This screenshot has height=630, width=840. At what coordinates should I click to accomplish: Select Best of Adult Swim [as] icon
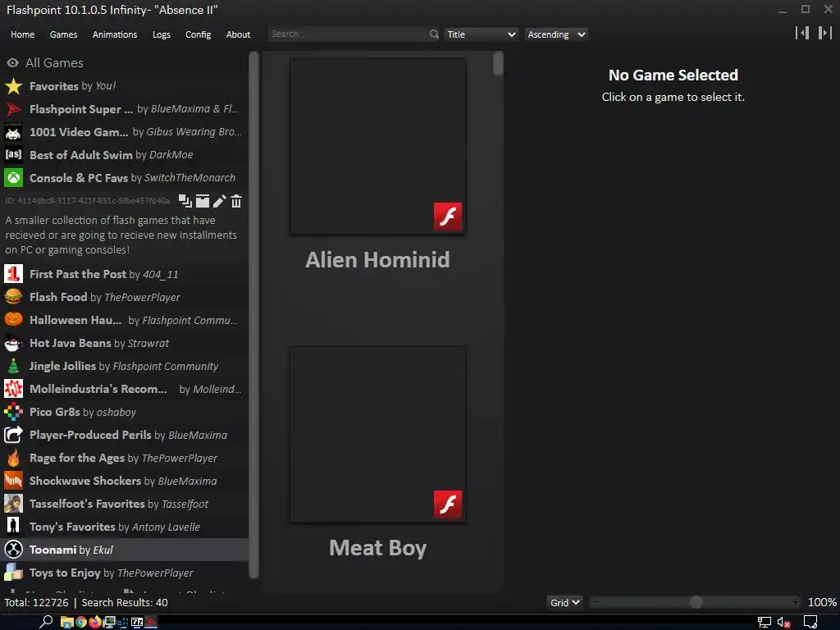click(x=13, y=155)
